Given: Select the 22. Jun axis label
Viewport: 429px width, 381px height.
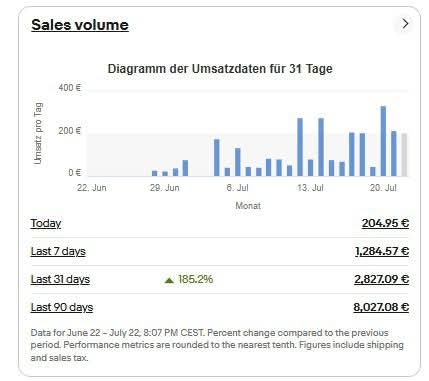Looking at the screenshot, I should click(92, 188).
